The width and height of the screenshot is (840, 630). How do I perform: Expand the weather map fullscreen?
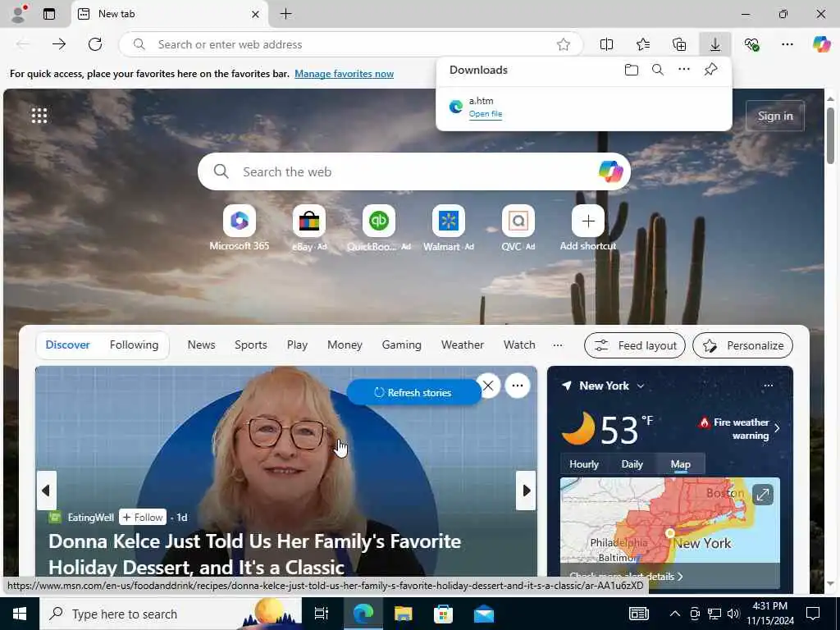tap(763, 495)
